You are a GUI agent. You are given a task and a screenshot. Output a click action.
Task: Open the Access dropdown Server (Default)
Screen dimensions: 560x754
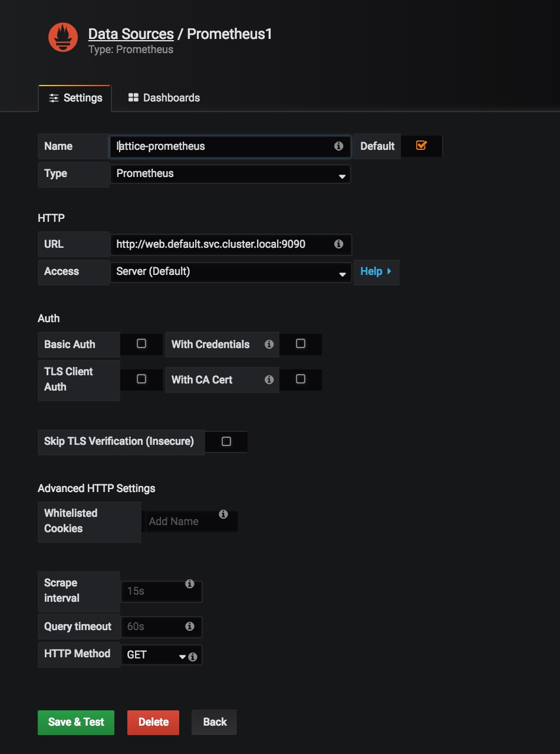[230, 271]
